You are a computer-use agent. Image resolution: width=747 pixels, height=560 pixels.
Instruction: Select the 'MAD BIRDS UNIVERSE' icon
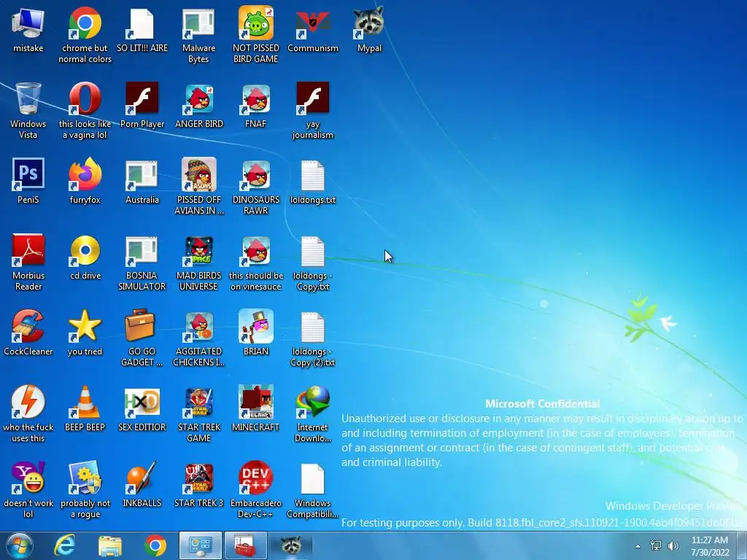[198, 250]
